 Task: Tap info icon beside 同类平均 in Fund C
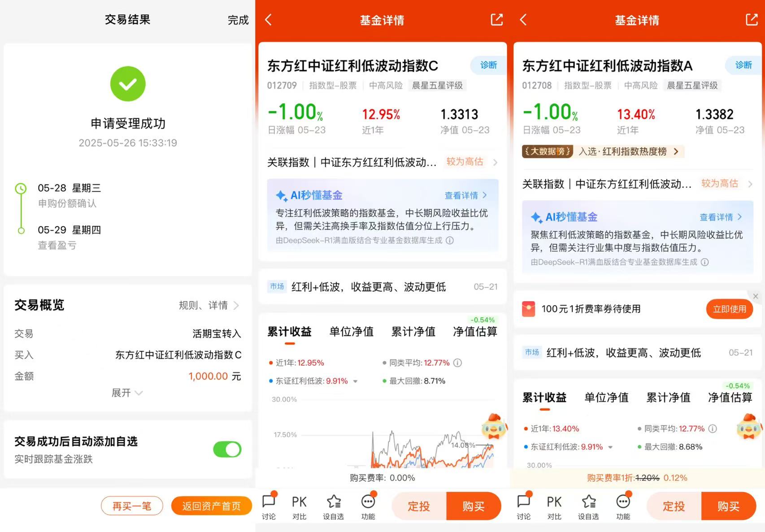click(457, 363)
